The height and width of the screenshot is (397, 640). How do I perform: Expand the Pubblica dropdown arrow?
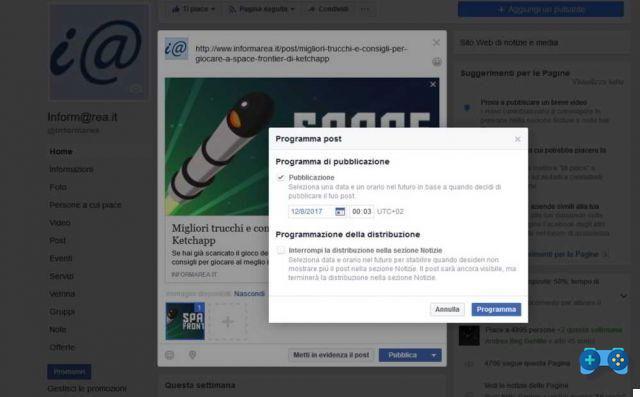[x=434, y=355]
